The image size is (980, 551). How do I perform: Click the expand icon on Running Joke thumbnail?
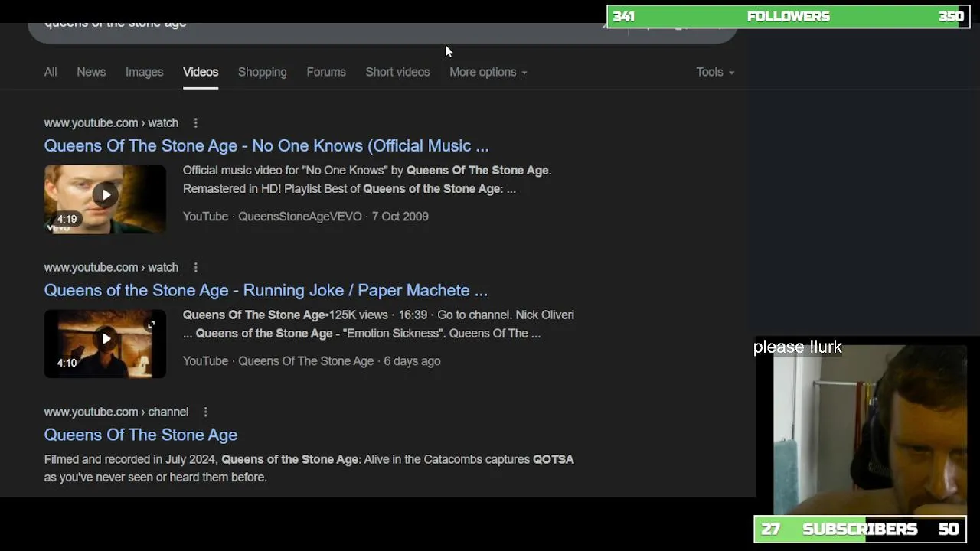(151, 325)
